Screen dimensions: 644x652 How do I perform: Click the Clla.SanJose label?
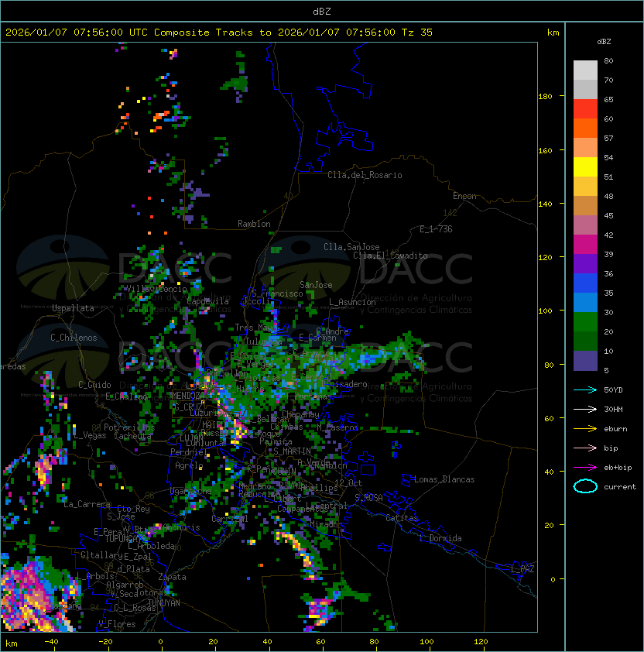351,247
